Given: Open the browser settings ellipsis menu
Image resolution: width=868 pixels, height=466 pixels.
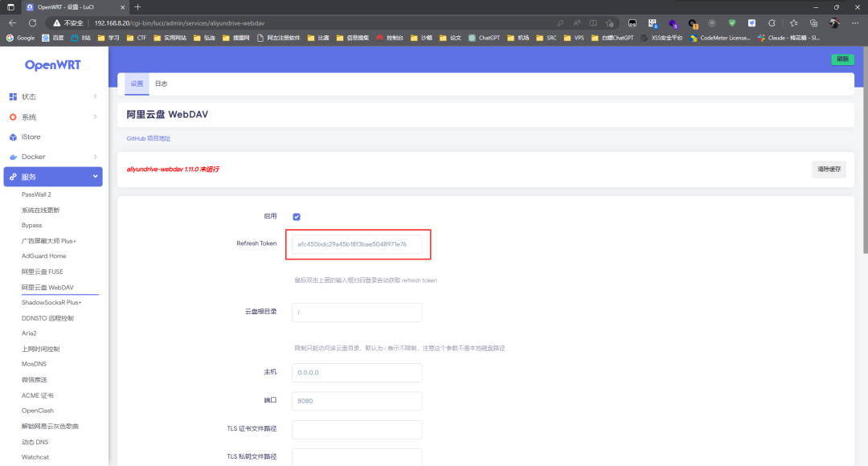Looking at the screenshot, I should (855, 23).
